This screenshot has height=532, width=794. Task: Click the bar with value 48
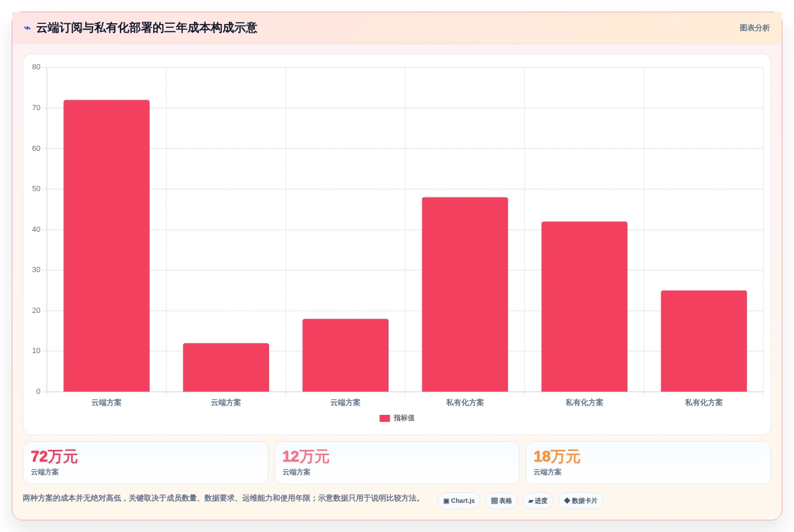click(x=465, y=294)
